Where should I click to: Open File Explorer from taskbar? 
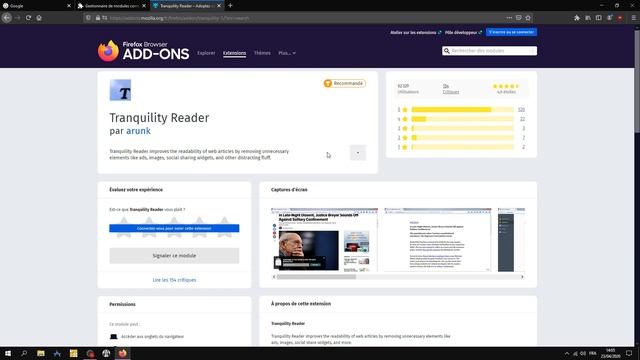pos(41,353)
